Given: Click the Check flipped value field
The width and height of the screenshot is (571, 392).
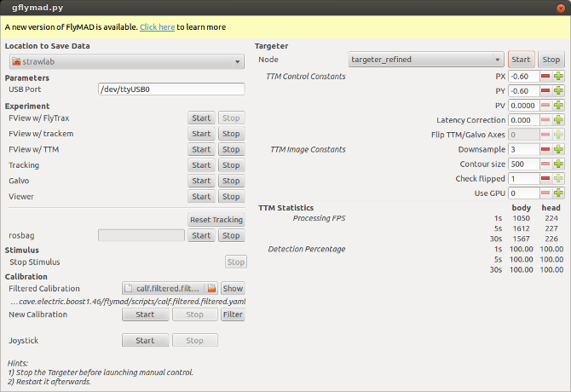Looking at the screenshot, I should (x=523, y=178).
